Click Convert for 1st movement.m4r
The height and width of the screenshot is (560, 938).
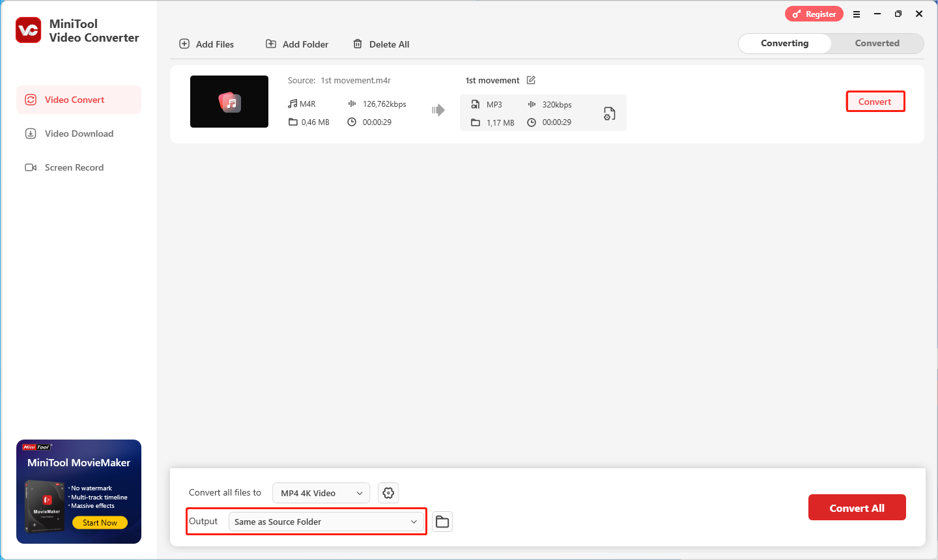pyautogui.click(x=875, y=102)
